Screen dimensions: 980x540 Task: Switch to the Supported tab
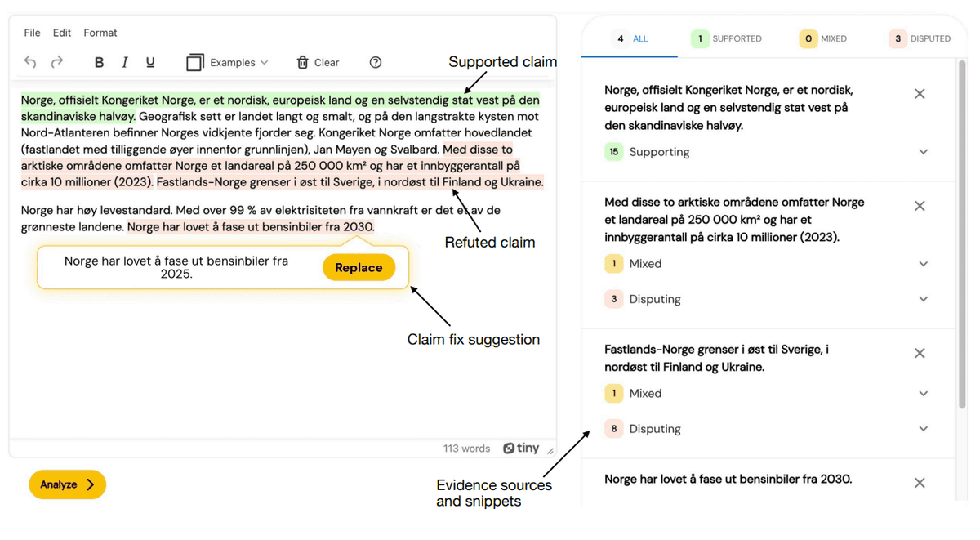[727, 38]
